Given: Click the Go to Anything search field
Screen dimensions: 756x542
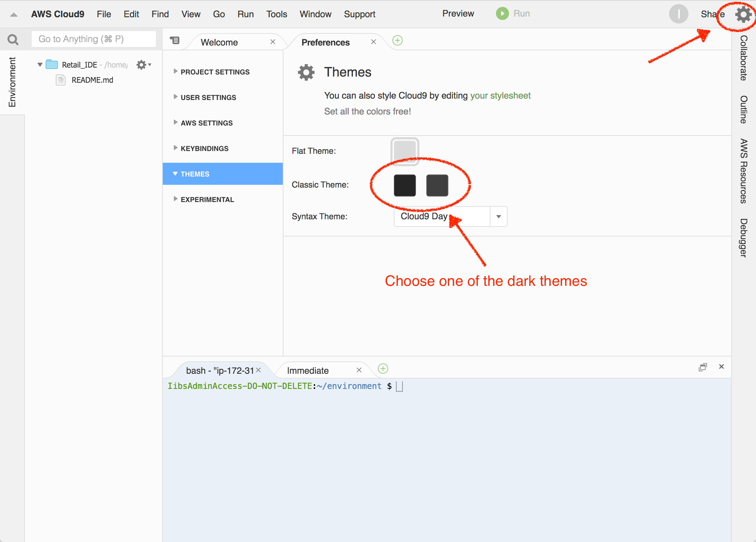Looking at the screenshot, I should 93,39.
